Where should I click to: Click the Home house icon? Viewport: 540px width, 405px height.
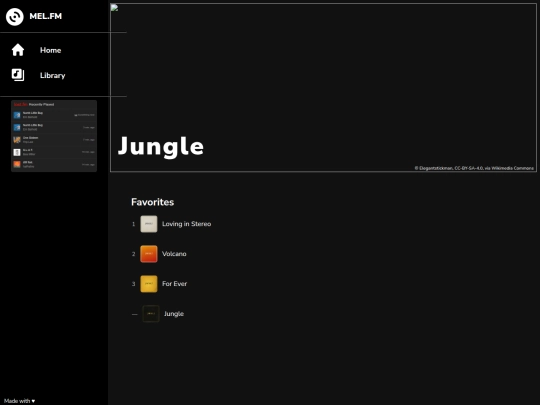point(18,50)
